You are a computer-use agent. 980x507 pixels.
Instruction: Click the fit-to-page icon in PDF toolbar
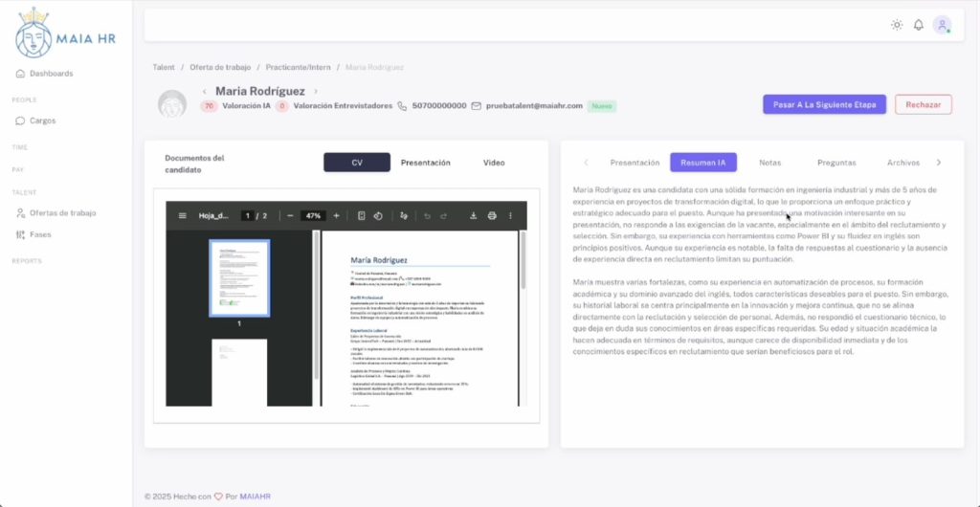coord(361,215)
